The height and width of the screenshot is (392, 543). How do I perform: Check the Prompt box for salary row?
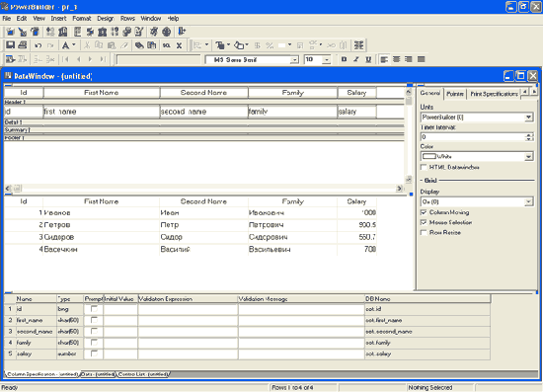[x=94, y=353]
